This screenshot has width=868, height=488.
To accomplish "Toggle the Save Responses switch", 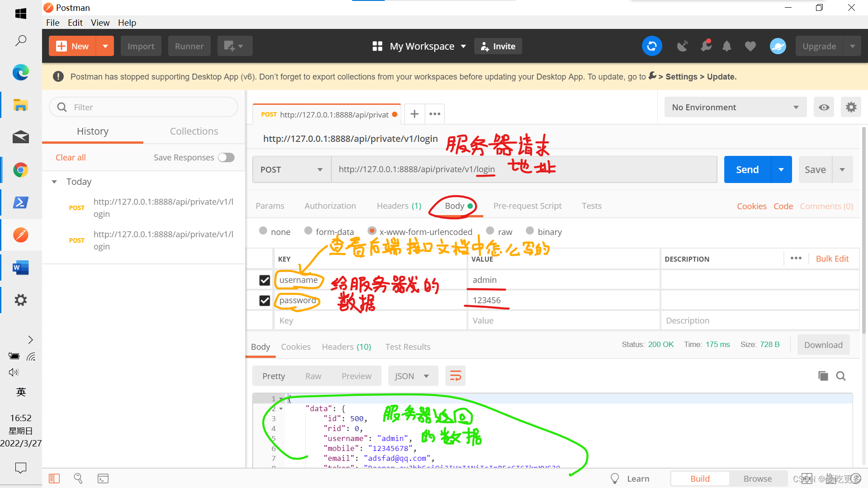I will [x=226, y=157].
